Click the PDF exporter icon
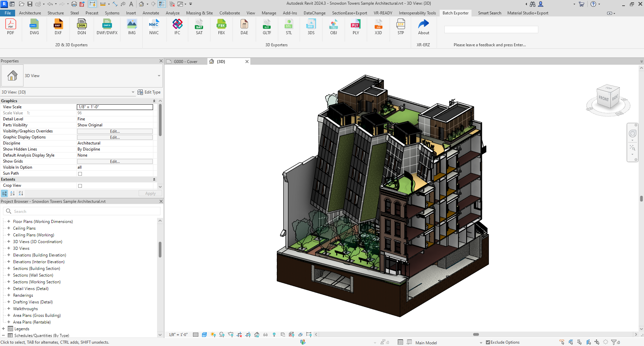 pos(10,24)
